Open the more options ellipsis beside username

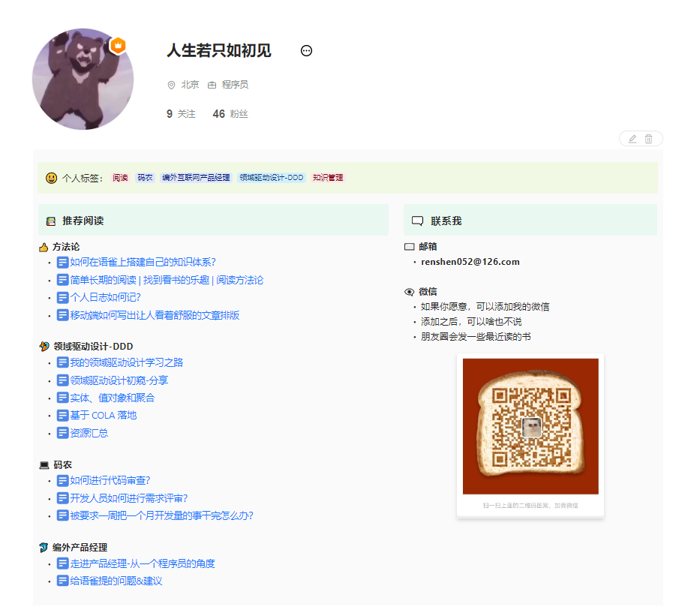click(306, 51)
